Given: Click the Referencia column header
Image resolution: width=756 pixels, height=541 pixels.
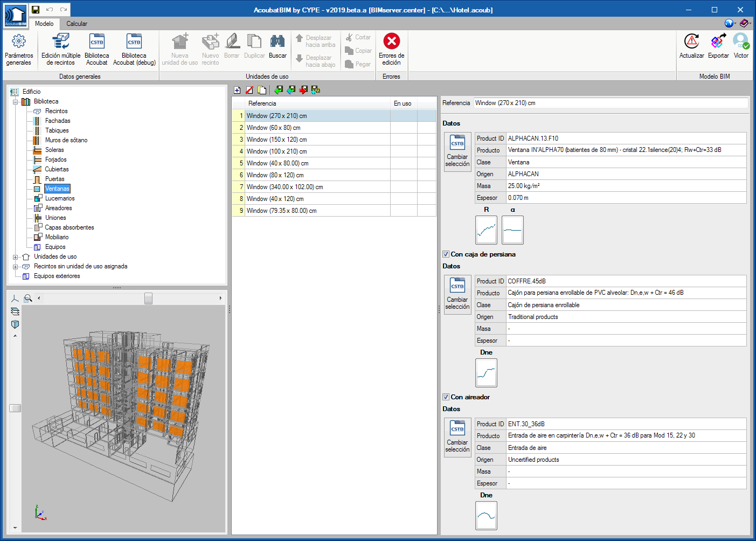Looking at the screenshot, I should click(x=318, y=103).
